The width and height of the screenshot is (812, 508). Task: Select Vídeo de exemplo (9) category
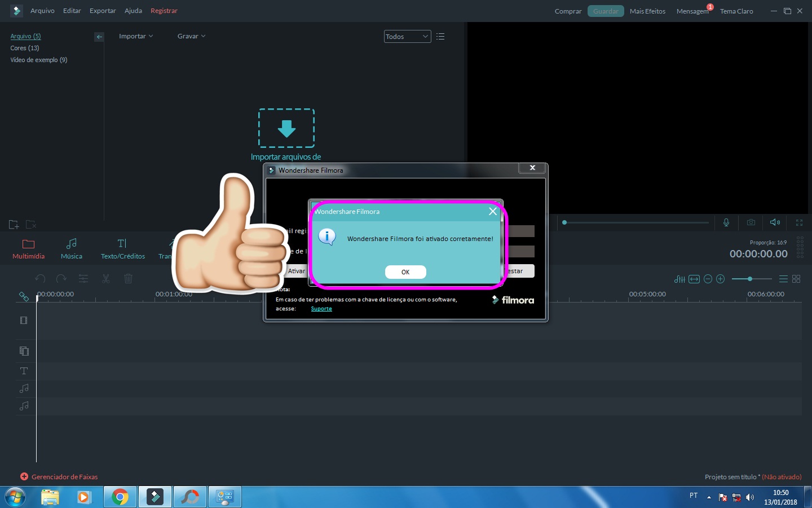(39, 60)
